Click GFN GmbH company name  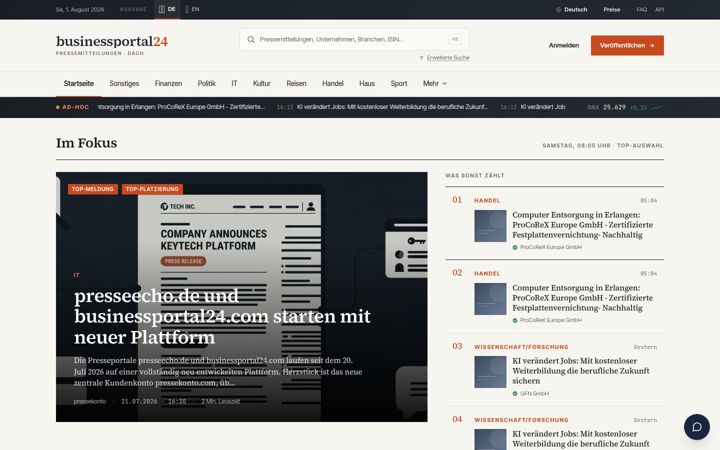534,394
